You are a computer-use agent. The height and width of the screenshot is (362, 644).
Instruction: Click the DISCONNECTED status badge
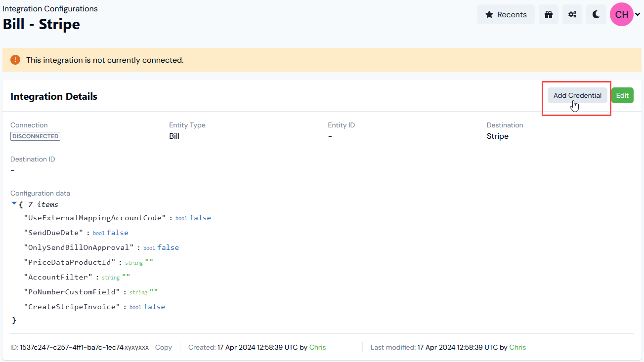coord(35,136)
